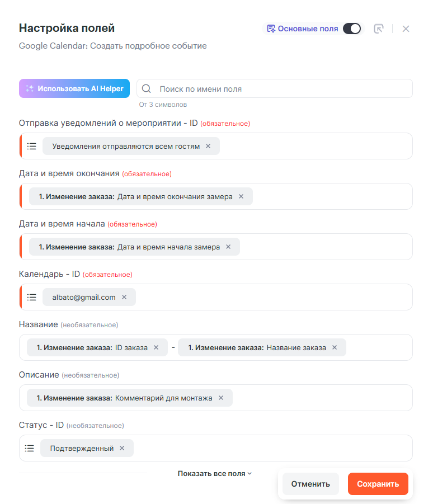Screen dimensions: 433x504
Task: Remove 'Подтвержденный' status tag
Action: click(x=122, y=448)
